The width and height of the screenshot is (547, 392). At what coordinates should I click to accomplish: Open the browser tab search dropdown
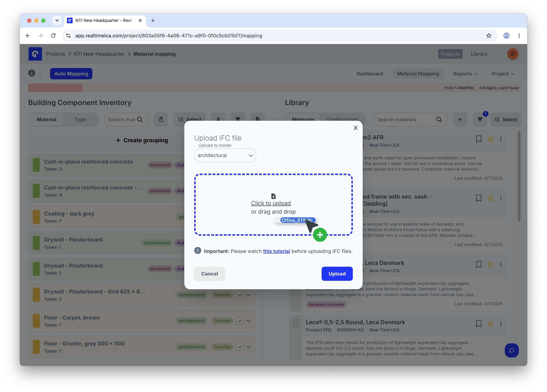pyautogui.click(x=57, y=20)
